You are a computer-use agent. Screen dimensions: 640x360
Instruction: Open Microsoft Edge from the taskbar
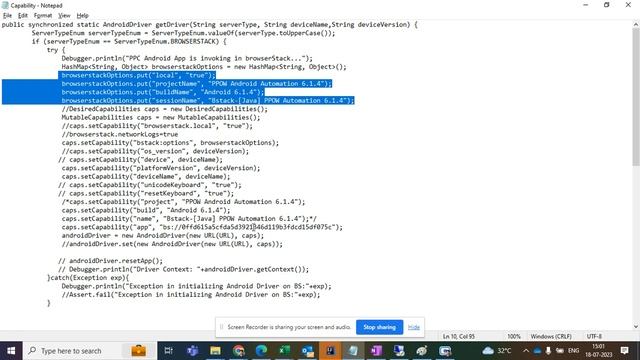[261, 351]
